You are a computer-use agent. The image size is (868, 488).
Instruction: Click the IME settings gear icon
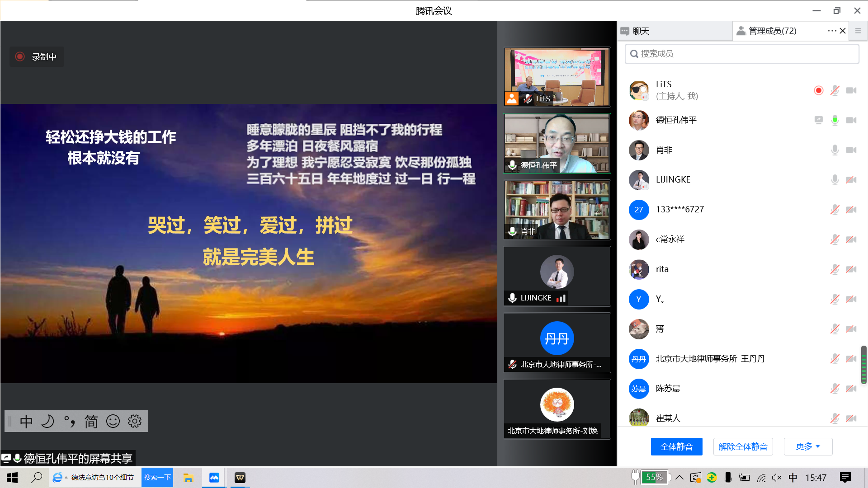click(134, 421)
